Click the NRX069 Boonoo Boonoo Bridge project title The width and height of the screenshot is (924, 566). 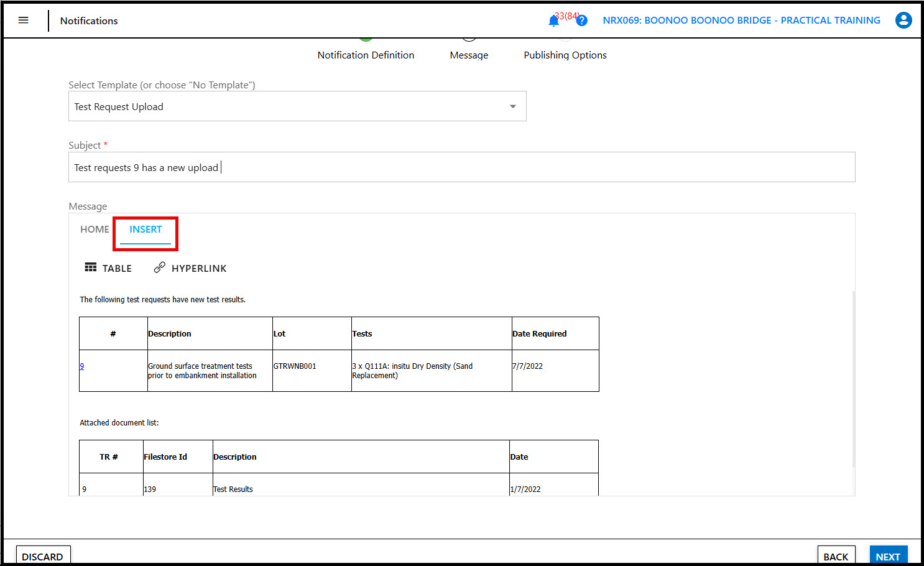click(x=741, y=21)
